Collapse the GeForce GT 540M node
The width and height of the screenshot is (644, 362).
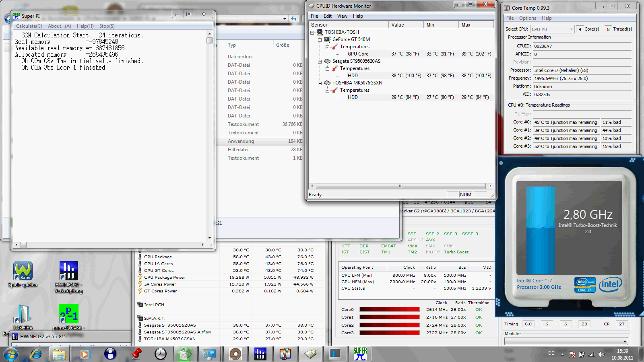pos(320,39)
